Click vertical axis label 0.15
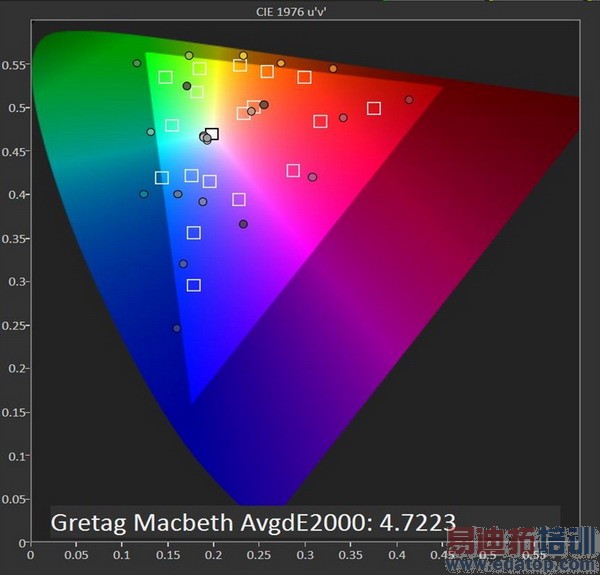The height and width of the screenshot is (575, 600). [13, 413]
